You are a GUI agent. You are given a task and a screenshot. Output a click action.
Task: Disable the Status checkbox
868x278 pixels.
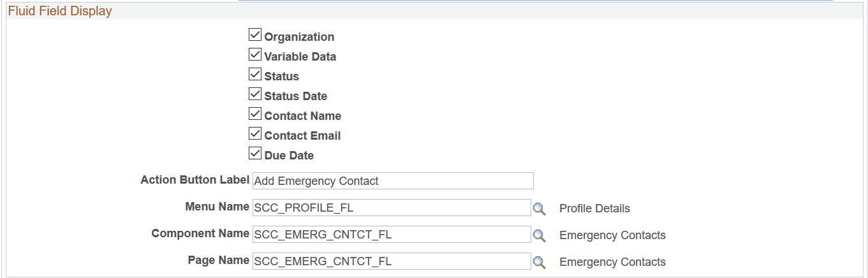(x=255, y=75)
